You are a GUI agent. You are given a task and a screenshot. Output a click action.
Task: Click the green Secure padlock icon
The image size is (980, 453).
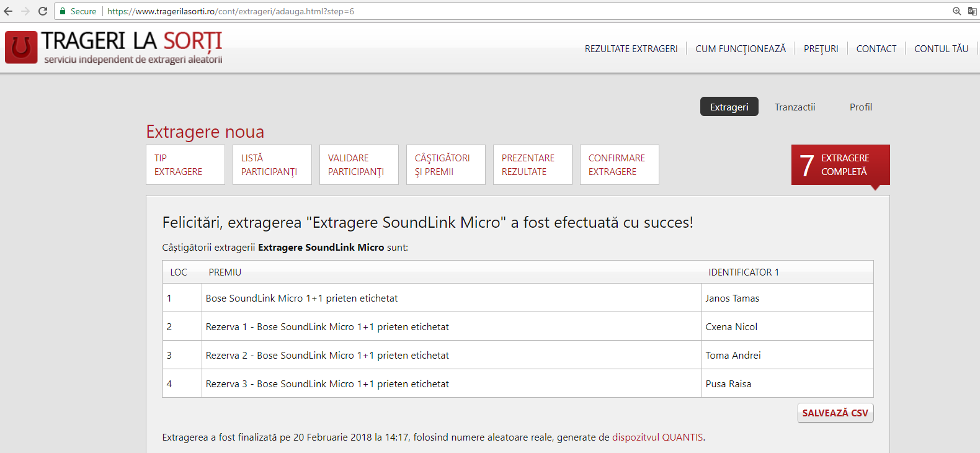point(63,11)
